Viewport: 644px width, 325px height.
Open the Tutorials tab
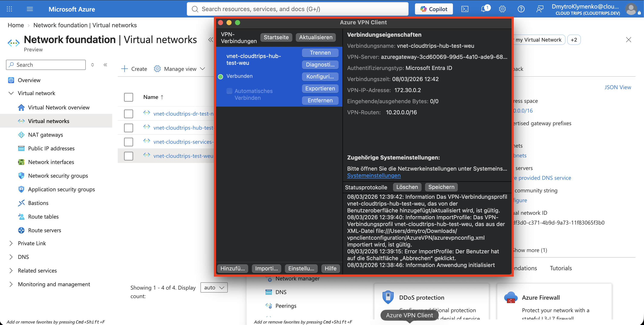click(x=561, y=268)
